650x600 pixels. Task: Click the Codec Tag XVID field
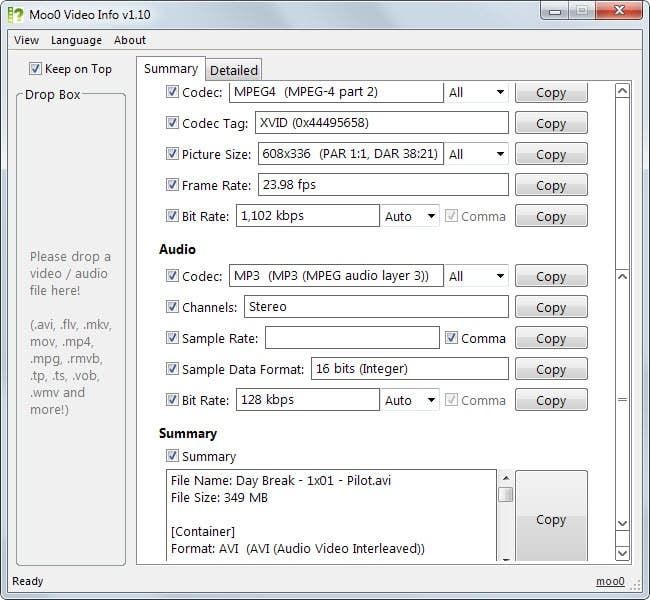[382, 123]
